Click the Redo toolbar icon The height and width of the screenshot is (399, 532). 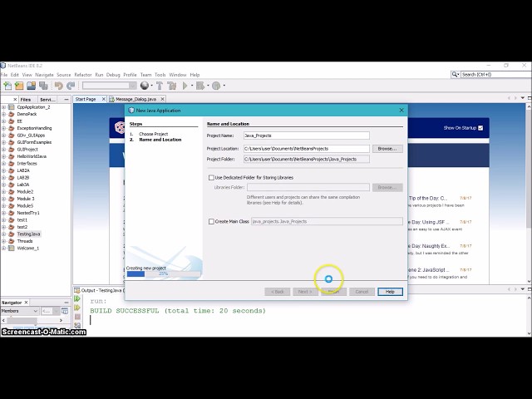[71, 86]
